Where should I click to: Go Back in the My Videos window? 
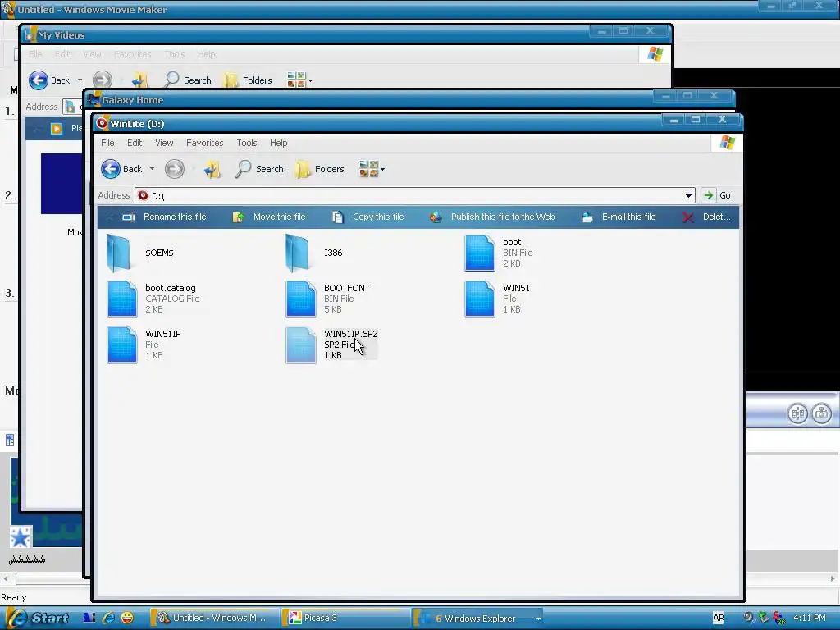(49, 80)
